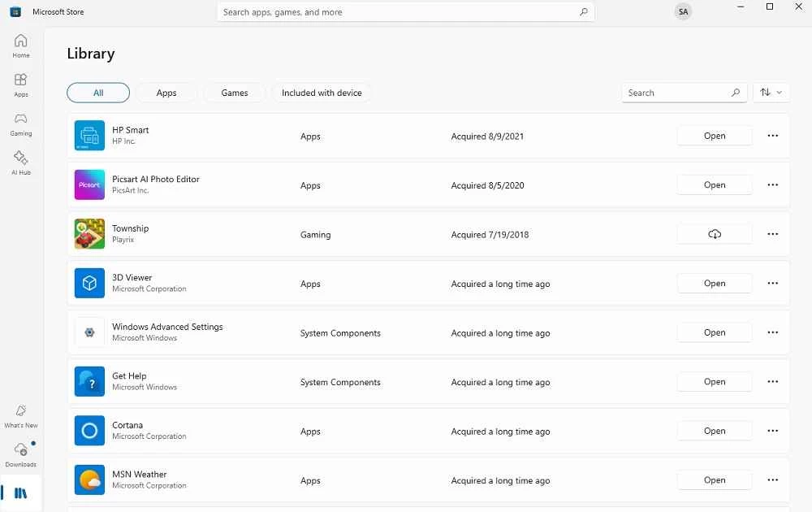Open the Gaming section icon
Image resolution: width=812 pixels, height=512 pixels.
coord(20,124)
